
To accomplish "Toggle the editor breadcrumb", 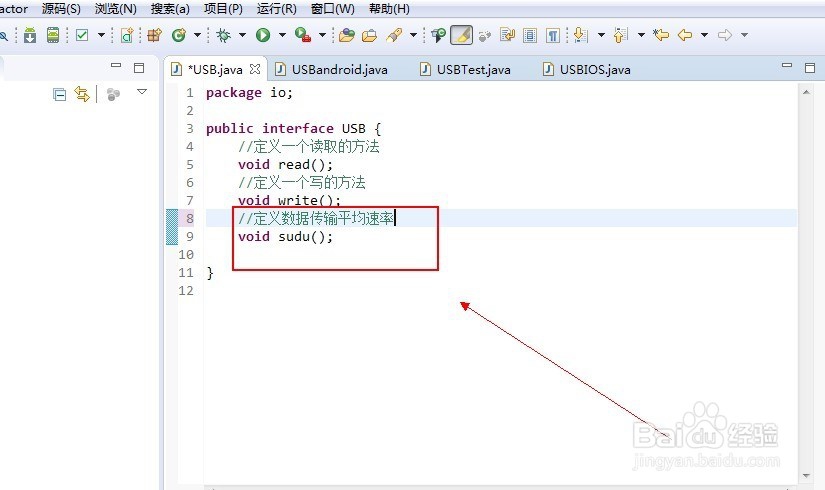I will (x=438, y=35).
